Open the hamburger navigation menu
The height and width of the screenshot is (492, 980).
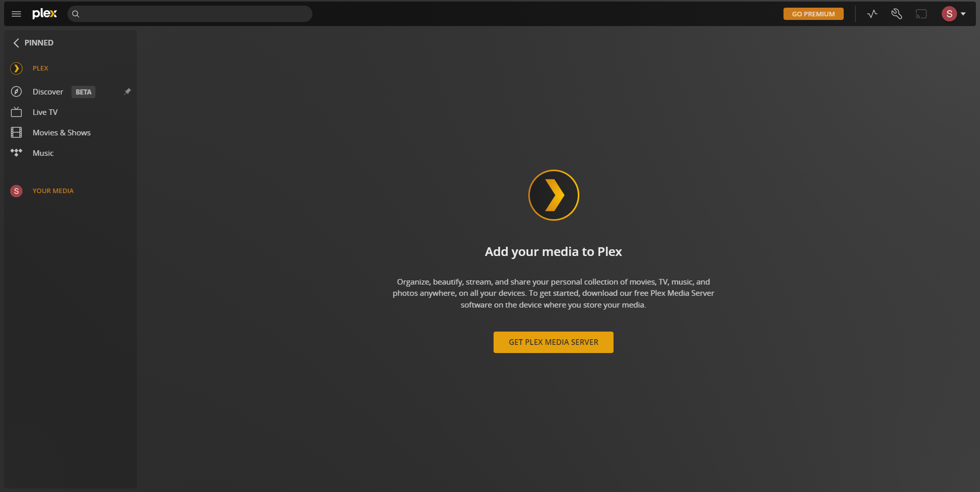click(16, 14)
